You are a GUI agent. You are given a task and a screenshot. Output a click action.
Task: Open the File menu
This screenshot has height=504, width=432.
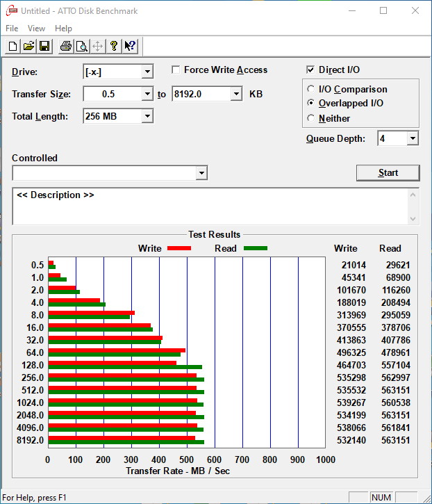click(x=12, y=29)
